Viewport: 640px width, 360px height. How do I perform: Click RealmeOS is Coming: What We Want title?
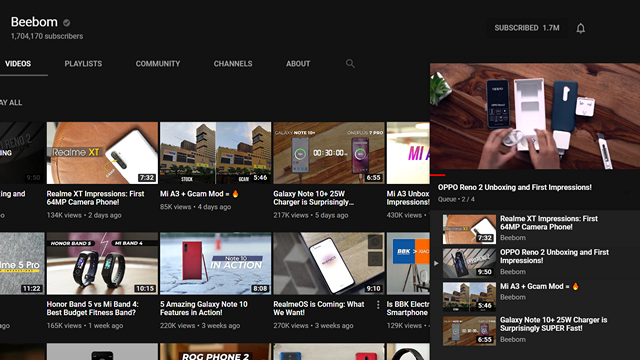click(319, 309)
